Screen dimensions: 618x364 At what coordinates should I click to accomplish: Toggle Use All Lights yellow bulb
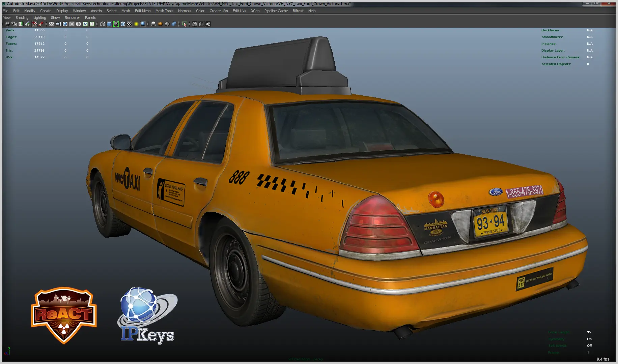pos(136,24)
